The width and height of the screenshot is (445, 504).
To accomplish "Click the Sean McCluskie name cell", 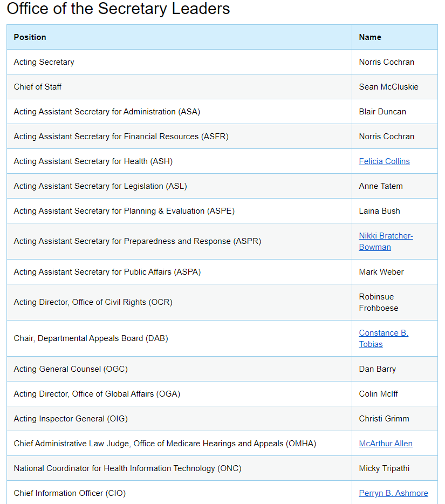I will tap(394, 87).
